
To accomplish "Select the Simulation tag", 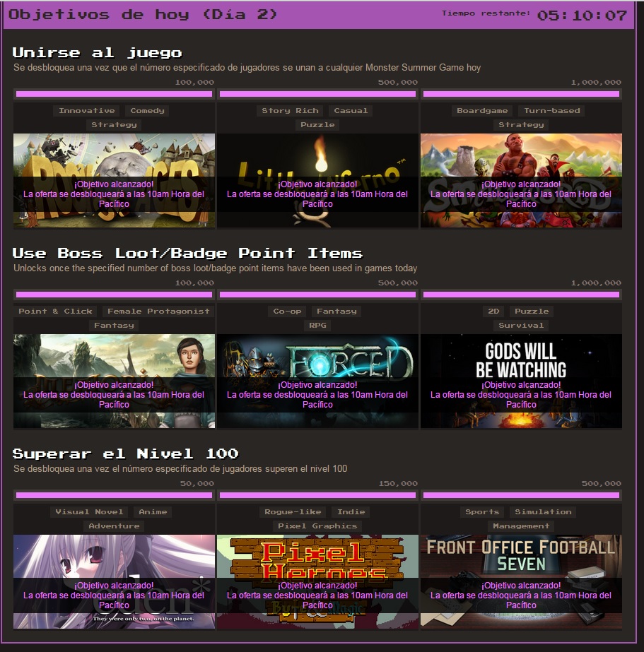I will pos(543,512).
